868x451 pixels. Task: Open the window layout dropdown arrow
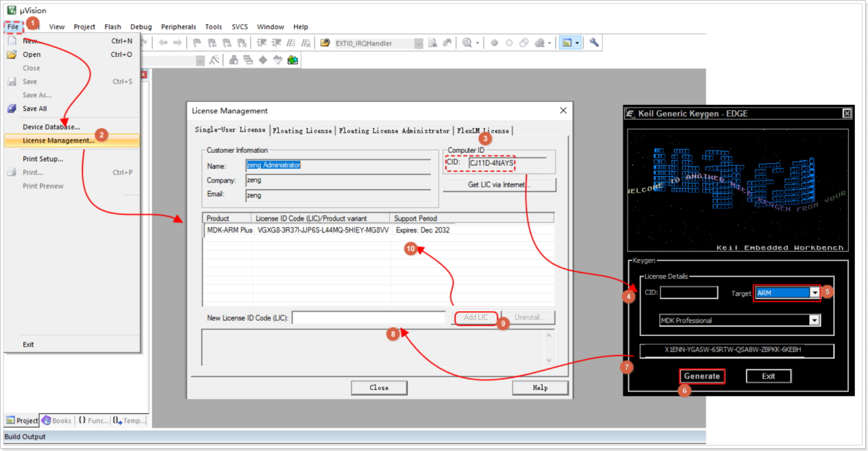click(x=577, y=42)
